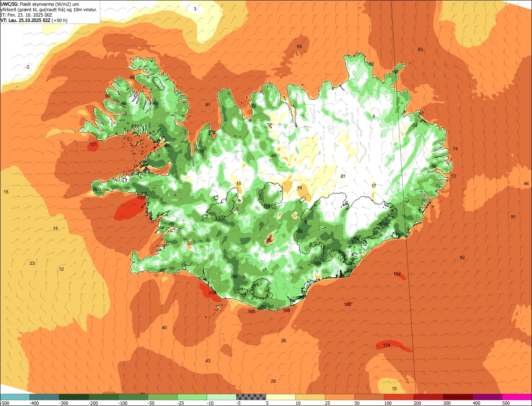
Task: Click the map value 21 in the central highlands
Action: [343, 176]
